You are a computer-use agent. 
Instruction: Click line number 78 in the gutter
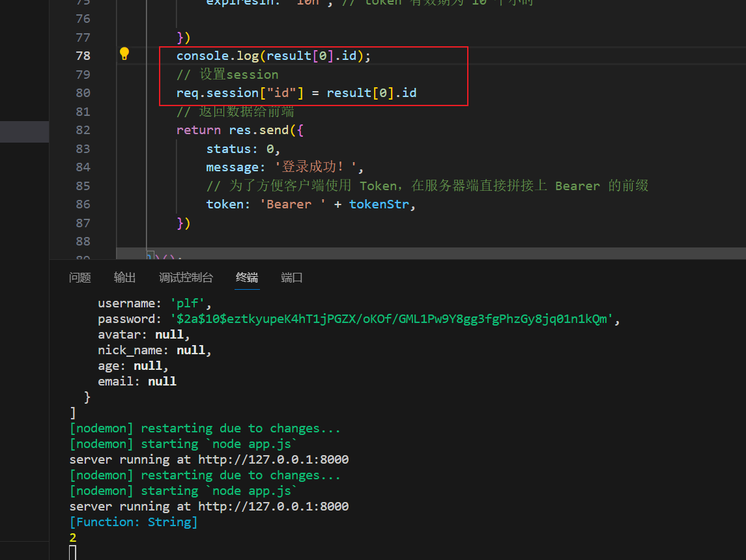pyautogui.click(x=83, y=56)
